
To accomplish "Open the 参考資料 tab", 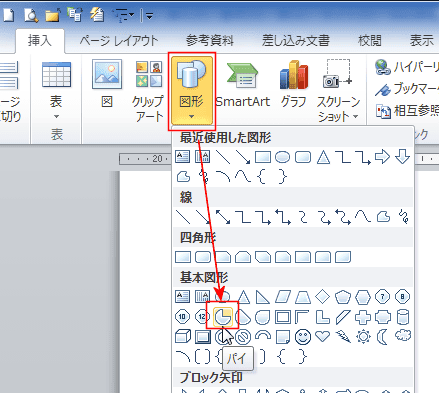I will coord(210,41).
